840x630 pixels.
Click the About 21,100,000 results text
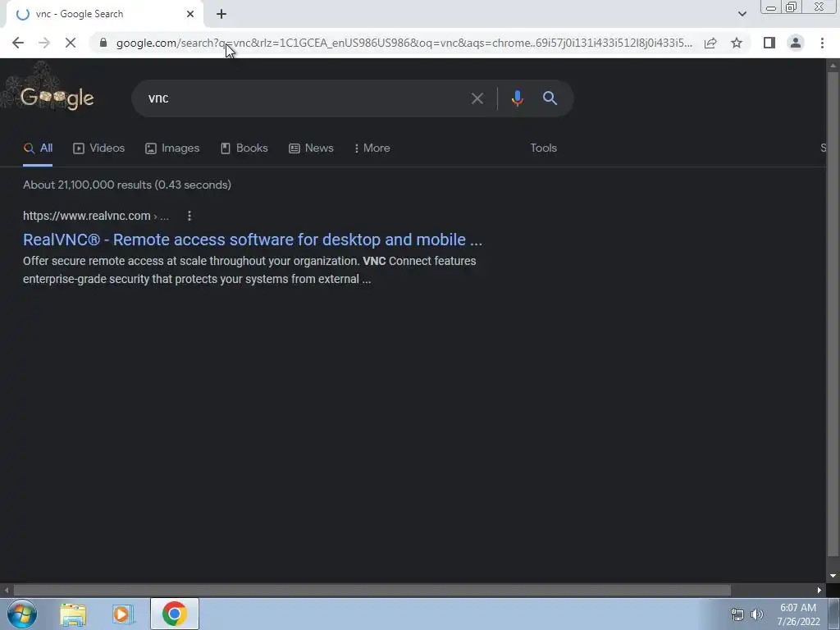[x=127, y=185]
